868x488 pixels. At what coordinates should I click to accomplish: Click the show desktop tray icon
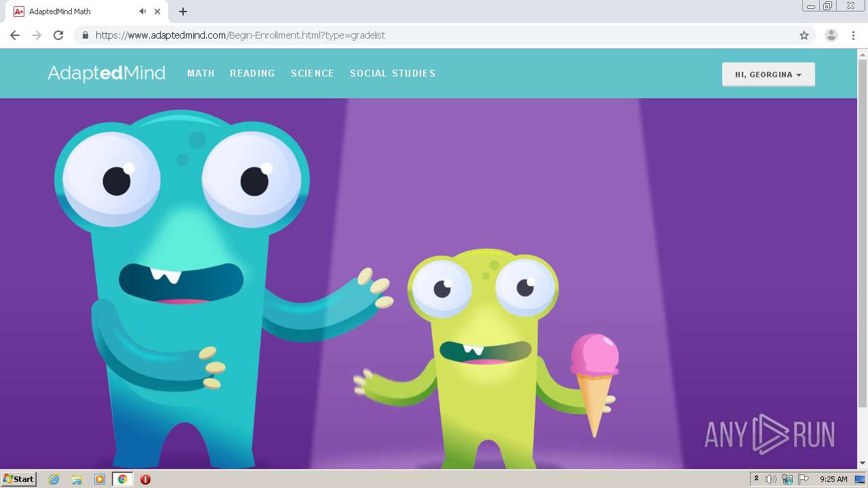(x=860, y=479)
